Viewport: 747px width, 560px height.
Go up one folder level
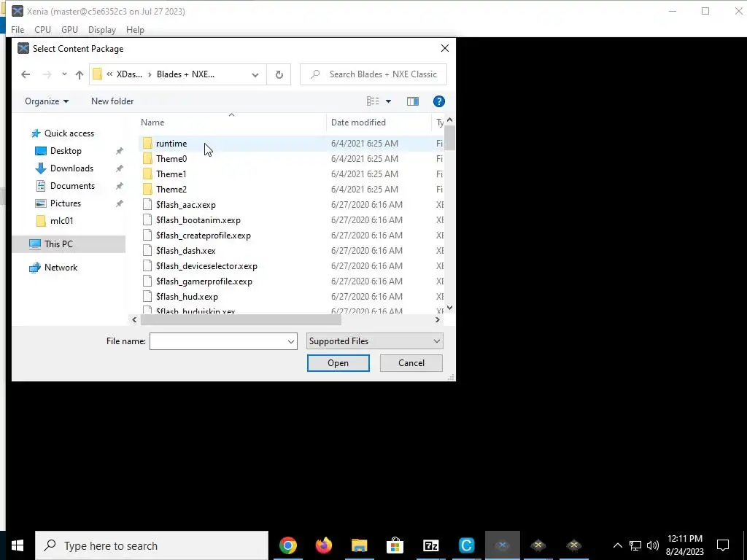point(80,74)
